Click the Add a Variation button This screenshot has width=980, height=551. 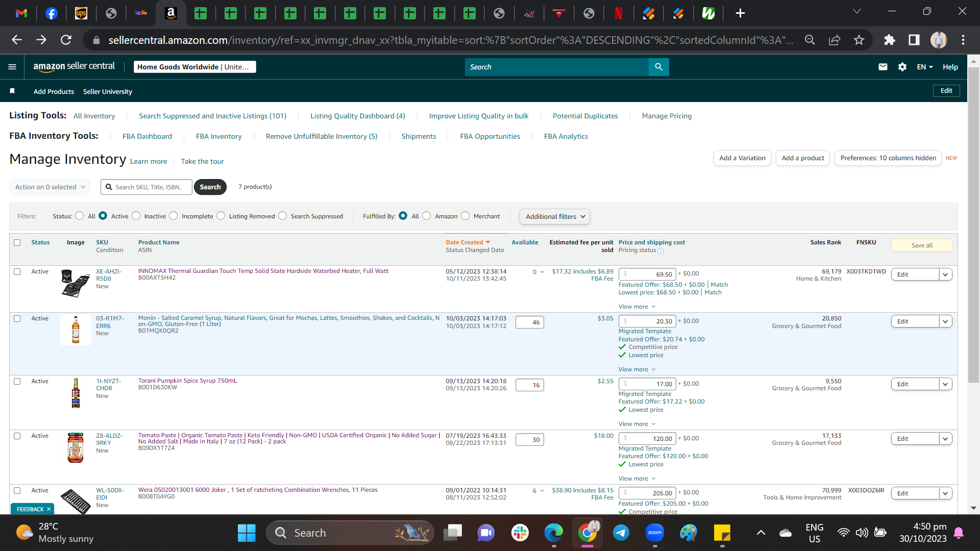(x=742, y=158)
